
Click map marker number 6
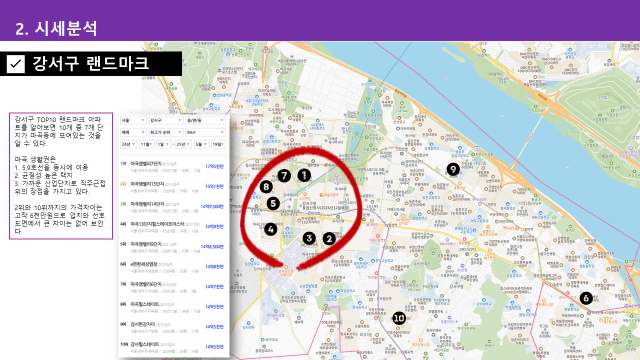tap(586, 298)
